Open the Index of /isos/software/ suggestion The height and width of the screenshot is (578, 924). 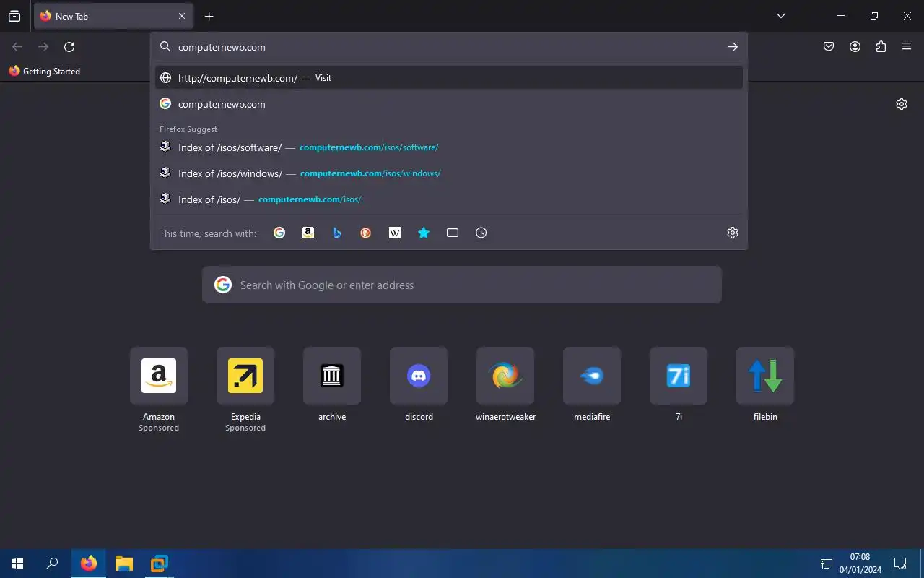(x=449, y=147)
